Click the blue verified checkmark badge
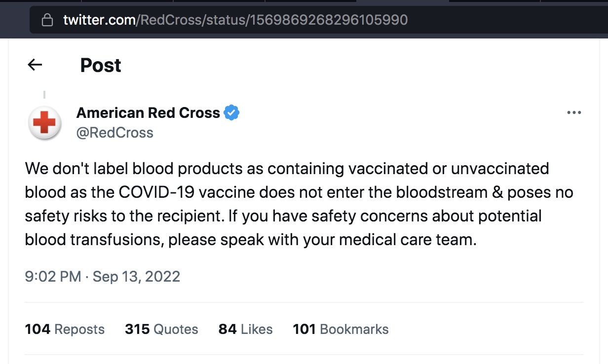This screenshot has width=608, height=364. point(231,113)
